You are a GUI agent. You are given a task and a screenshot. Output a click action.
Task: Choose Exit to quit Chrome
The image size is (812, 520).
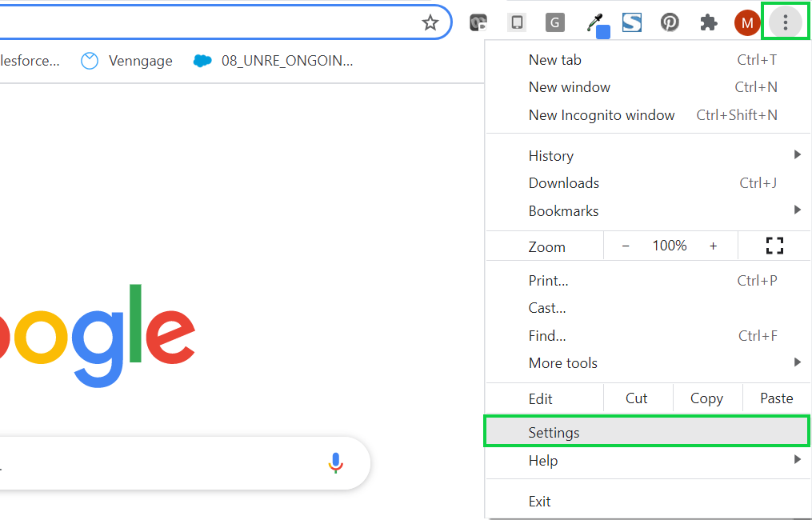647,502
